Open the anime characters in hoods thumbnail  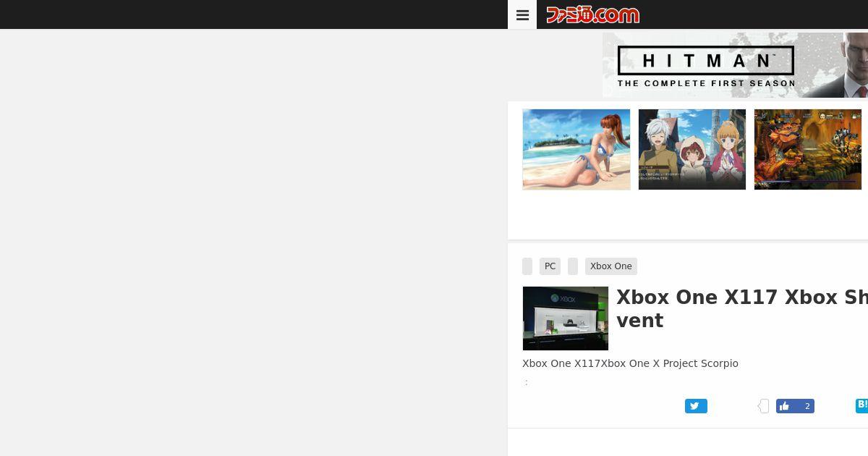click(692, 150)
